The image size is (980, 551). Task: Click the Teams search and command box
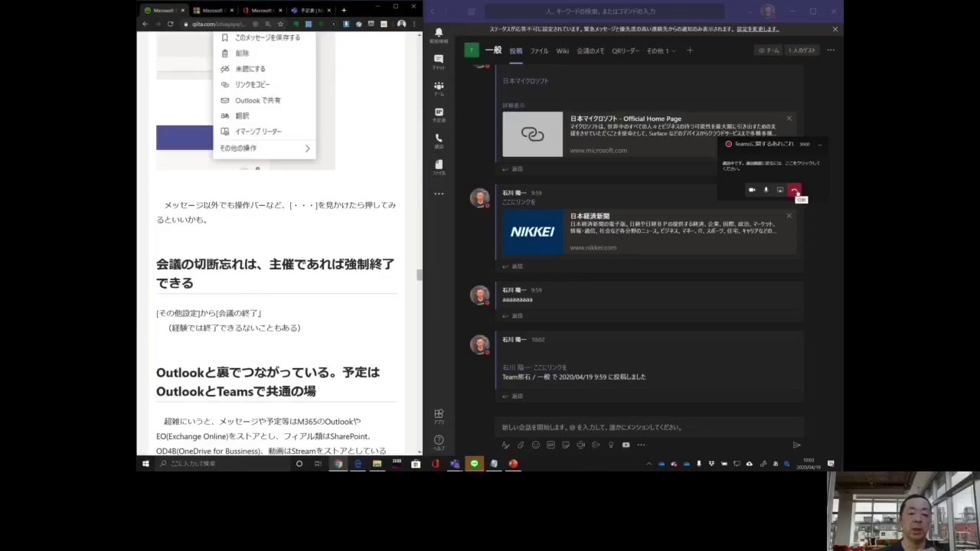click(605, 11)
